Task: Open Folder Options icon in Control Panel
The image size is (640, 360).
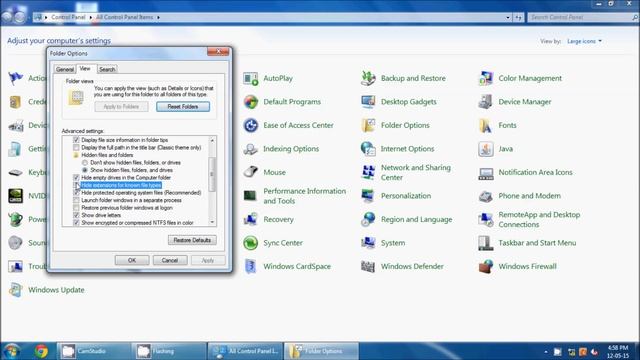Action: 368,125
